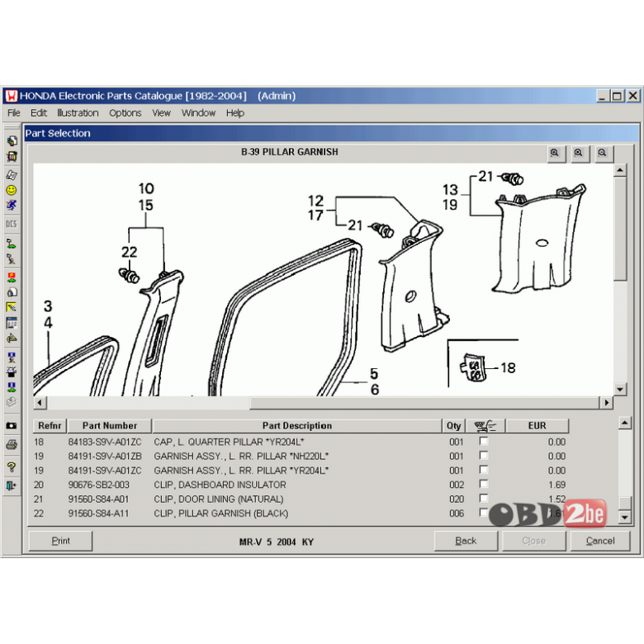Click the yellow pencil ruler icon
Screen dimensions: 644x644
(x=12, y=307)
